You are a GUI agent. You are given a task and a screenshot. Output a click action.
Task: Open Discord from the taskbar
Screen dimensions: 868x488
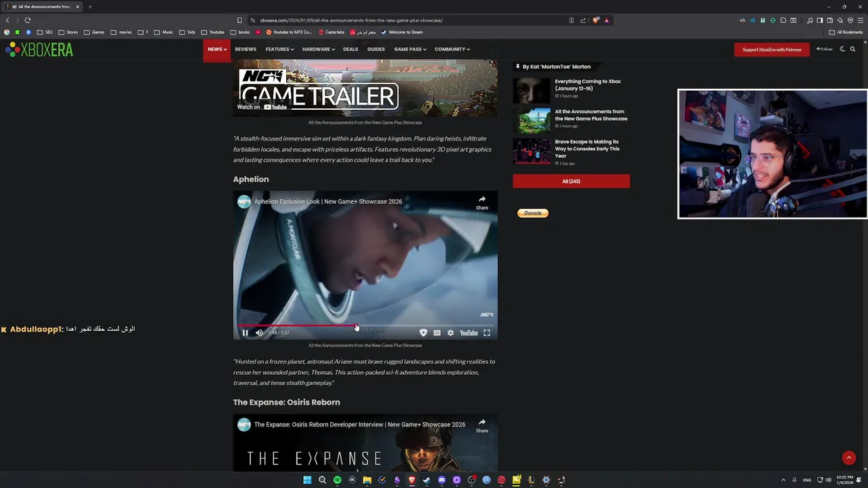tap(441, 480)
